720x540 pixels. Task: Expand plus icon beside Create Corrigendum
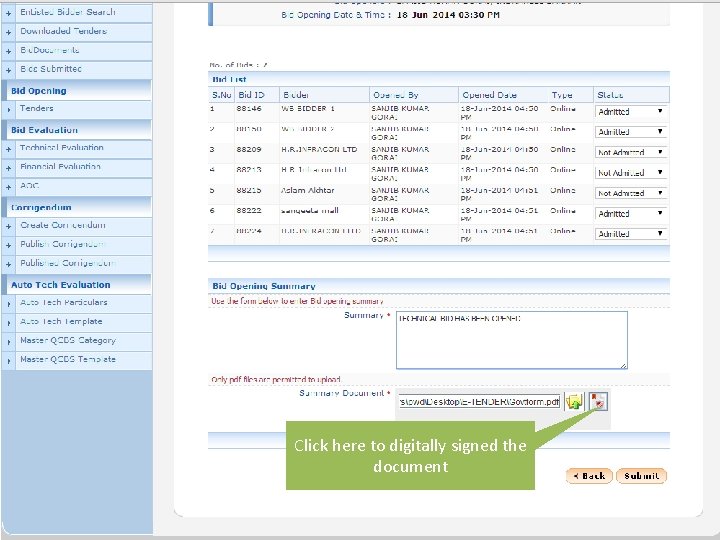[8, 226]
